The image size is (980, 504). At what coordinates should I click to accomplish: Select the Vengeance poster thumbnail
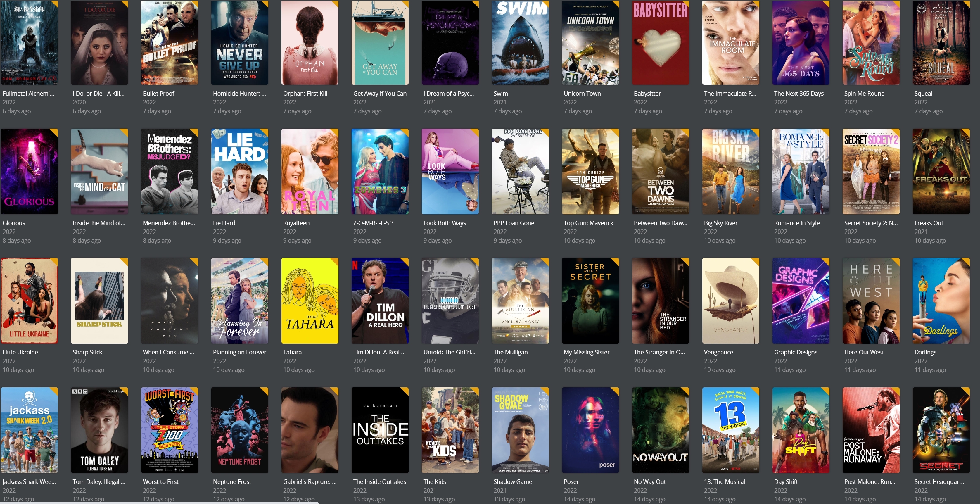pos(730,301)
